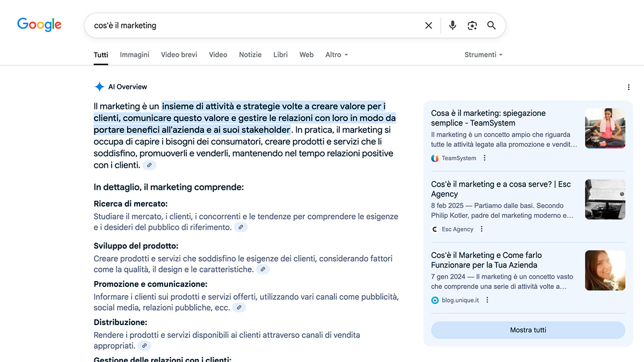Image resolution: width=644 pixels, height=362 pixels.
Task: Open three-dot menu next to blog.unique.it source
Action: (x=487, y=300)
